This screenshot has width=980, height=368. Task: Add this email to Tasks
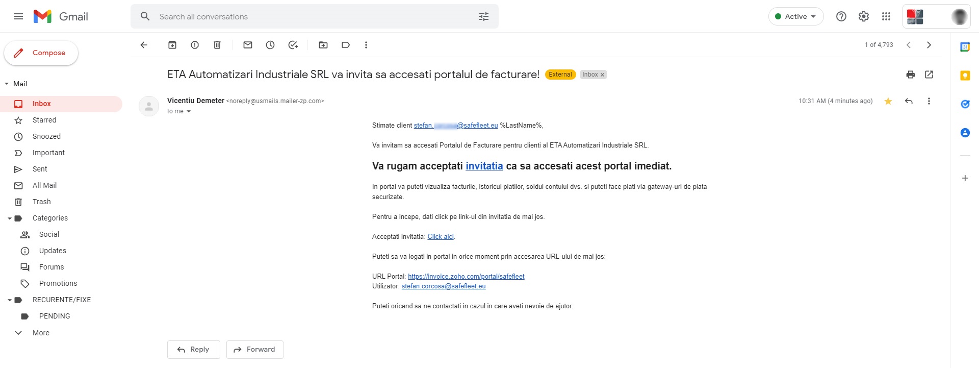pyautogui.click(x=293, y=45)
